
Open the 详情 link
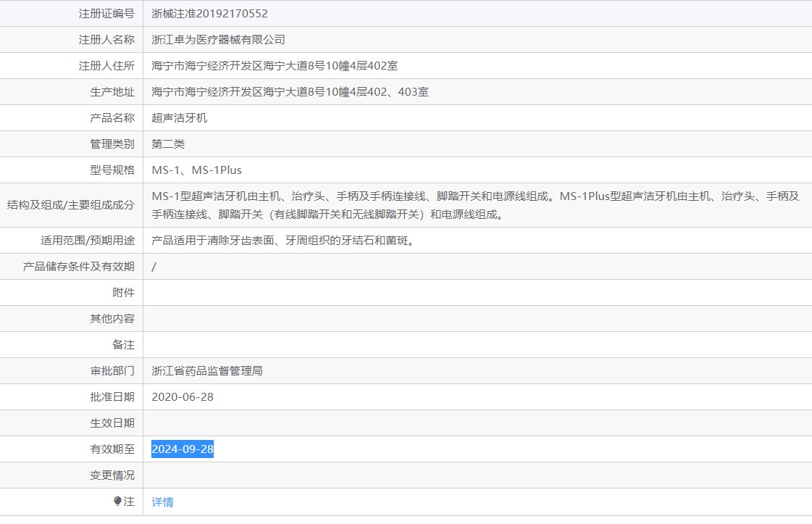point(162,502)
